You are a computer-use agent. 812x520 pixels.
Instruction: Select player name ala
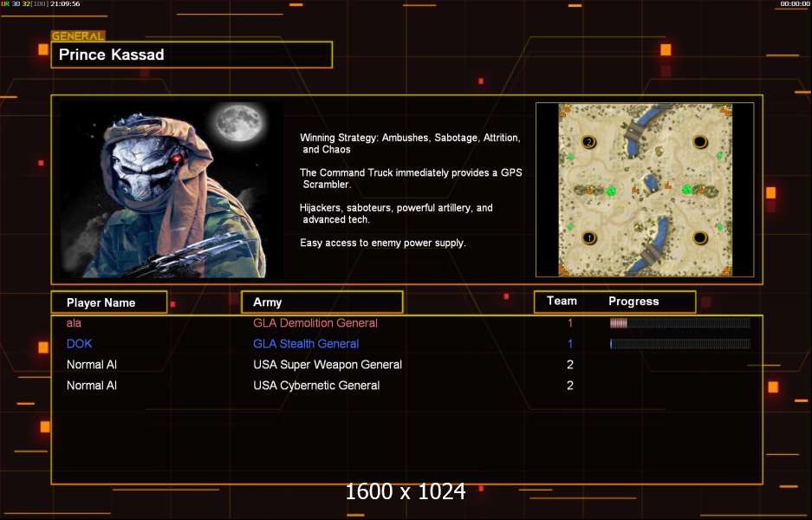point(74,323)
